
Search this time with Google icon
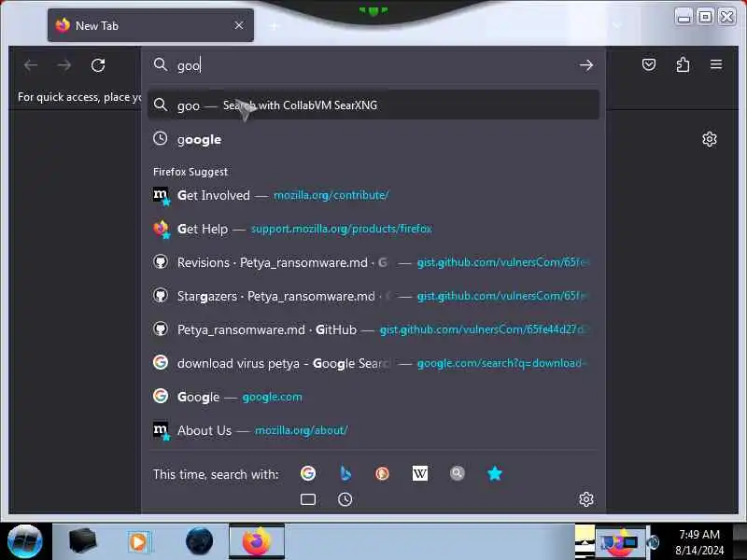[x=308, y=473]
